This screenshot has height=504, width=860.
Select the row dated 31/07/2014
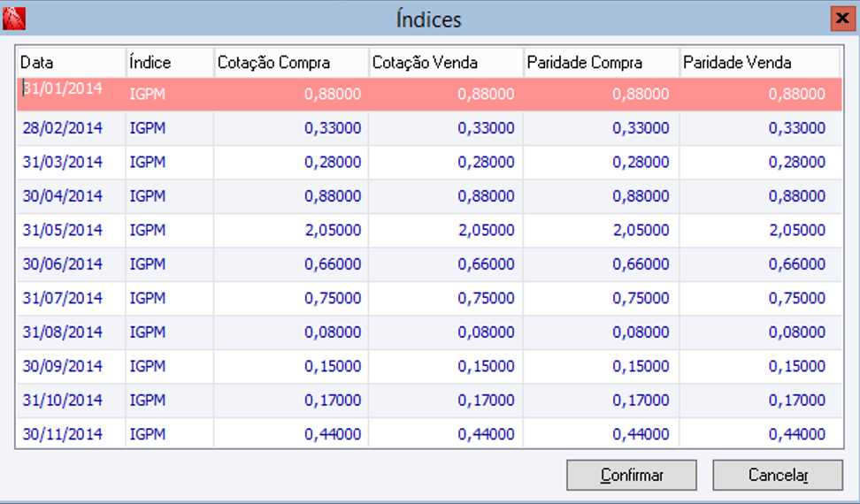(x=429, y=298)
